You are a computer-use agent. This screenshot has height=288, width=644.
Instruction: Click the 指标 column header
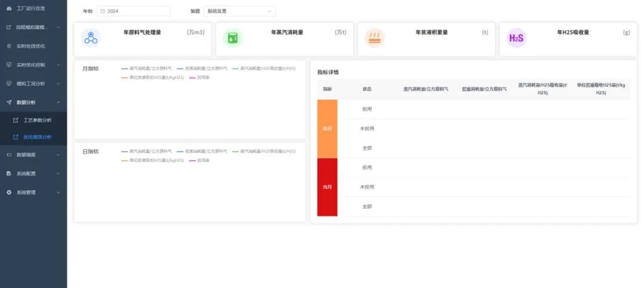327,89
